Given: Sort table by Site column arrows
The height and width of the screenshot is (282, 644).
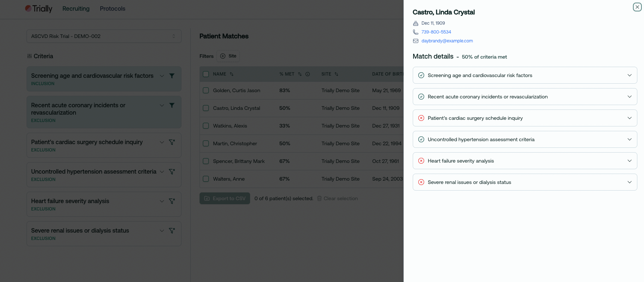Looking at the screenshot, I should click(336, 74).
